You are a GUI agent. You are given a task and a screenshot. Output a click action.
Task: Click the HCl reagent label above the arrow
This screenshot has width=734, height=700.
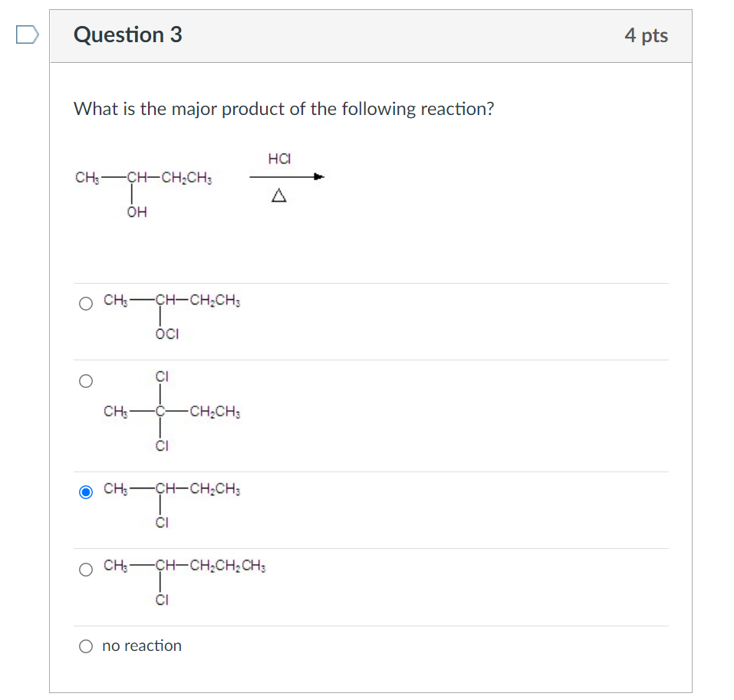click(x=280, y=159)
